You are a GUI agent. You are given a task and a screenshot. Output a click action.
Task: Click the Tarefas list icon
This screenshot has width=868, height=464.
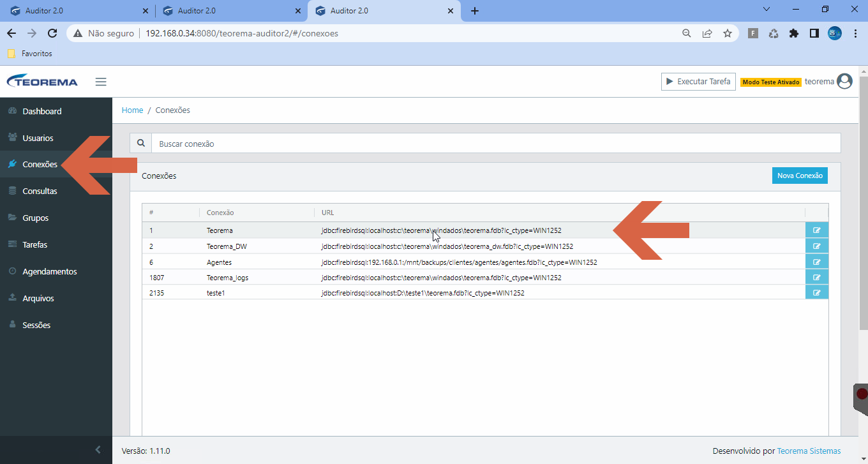(x=12, y=244)
